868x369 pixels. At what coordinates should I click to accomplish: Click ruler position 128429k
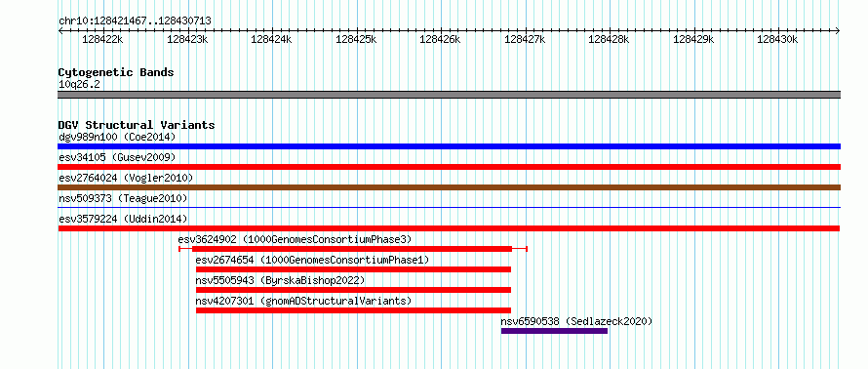[x=693, y=39]
